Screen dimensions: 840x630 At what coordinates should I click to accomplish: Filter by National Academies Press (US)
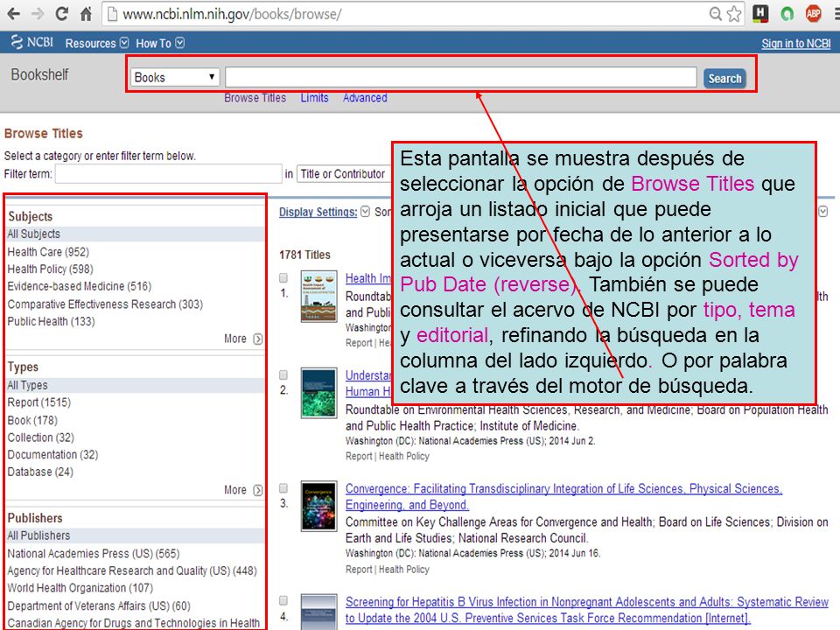tap(94, 553)
